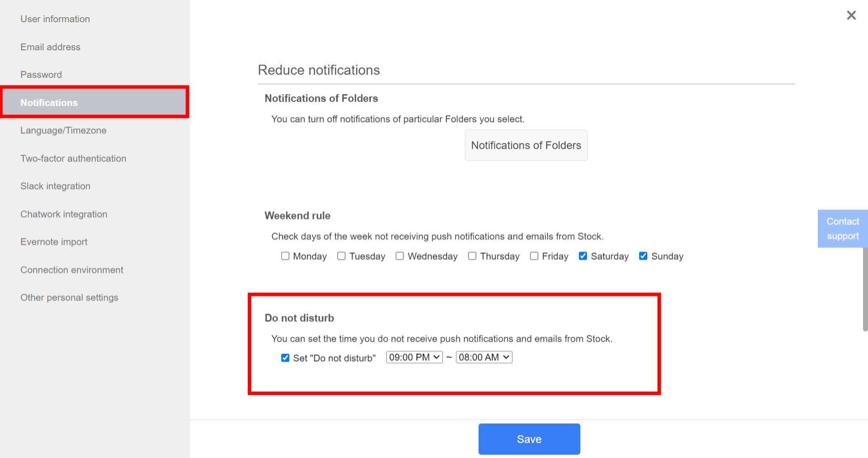Check the Wednesday box
This screenshot has width=868, height=458.
click(399, 256)
